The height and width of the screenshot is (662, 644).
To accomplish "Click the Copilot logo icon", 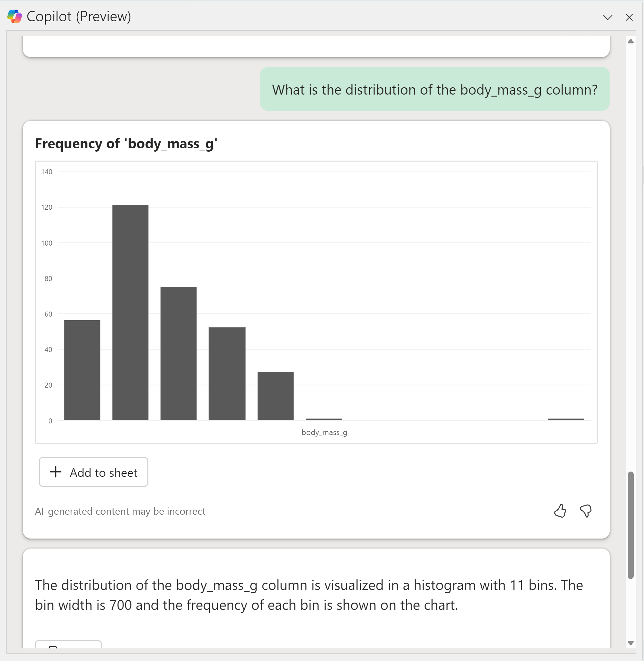I will pyautogui.click(x=15, y=16).
